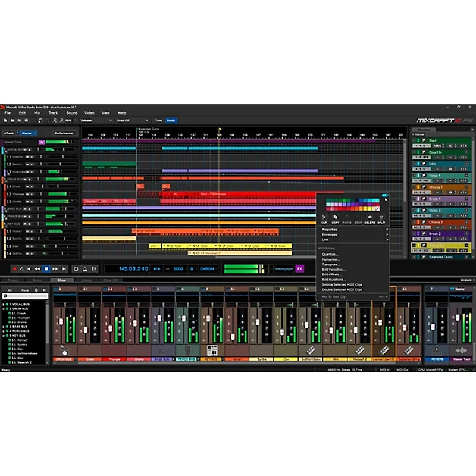
Task: Enable looping with the loop icon
Action: coord(75,270)
